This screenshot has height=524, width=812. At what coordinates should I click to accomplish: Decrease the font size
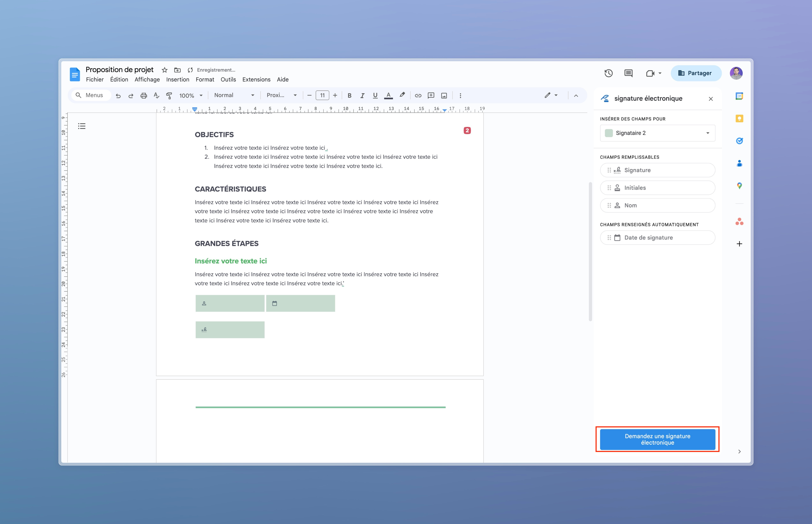[309, 96]
